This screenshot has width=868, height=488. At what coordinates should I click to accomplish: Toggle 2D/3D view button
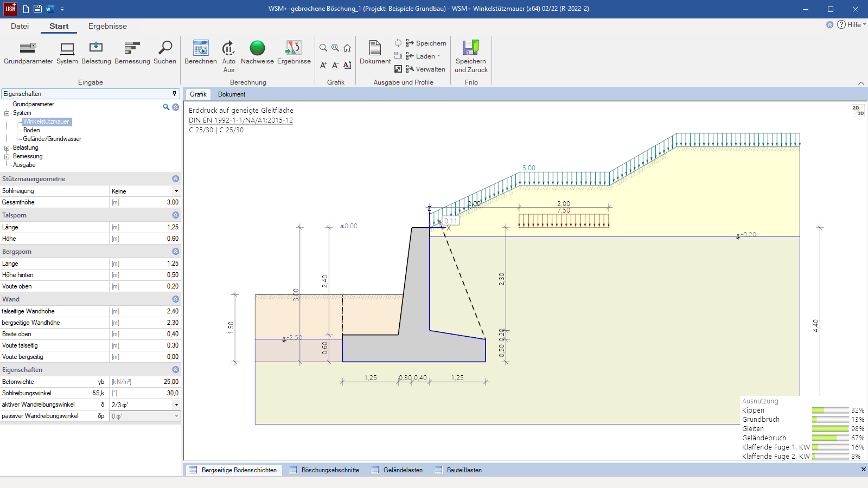coord(858,111)
